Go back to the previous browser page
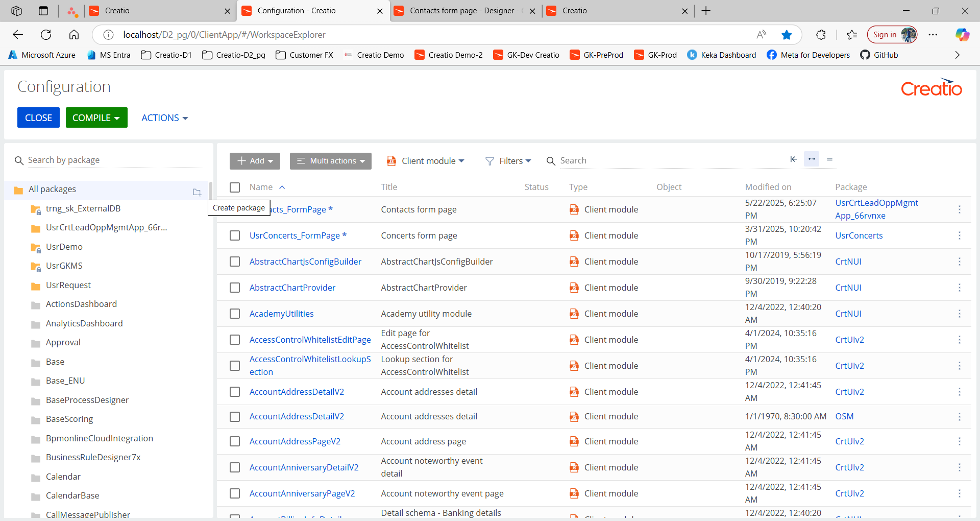 point(18,35)
